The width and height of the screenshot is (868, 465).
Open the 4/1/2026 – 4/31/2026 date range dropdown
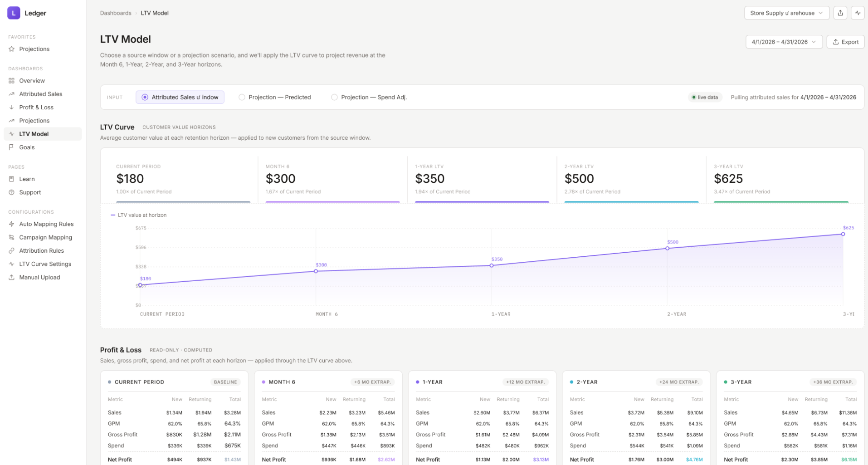tap(784, 42)
